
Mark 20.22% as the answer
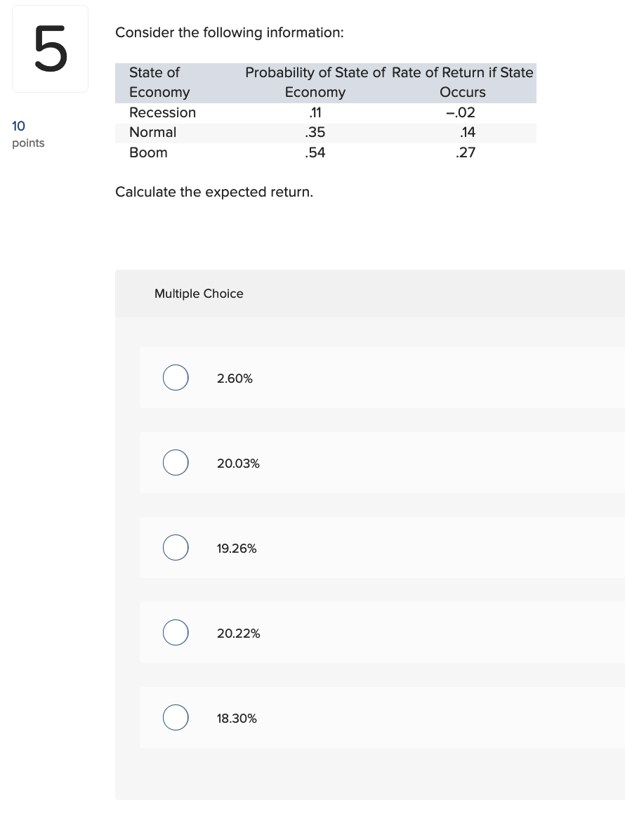click(176, 633)
